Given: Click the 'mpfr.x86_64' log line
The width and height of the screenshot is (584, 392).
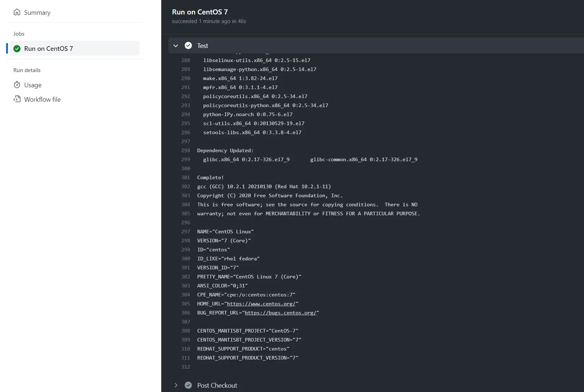Looking at the screenshot, I should pyautogui.click(x=240, y=87).
